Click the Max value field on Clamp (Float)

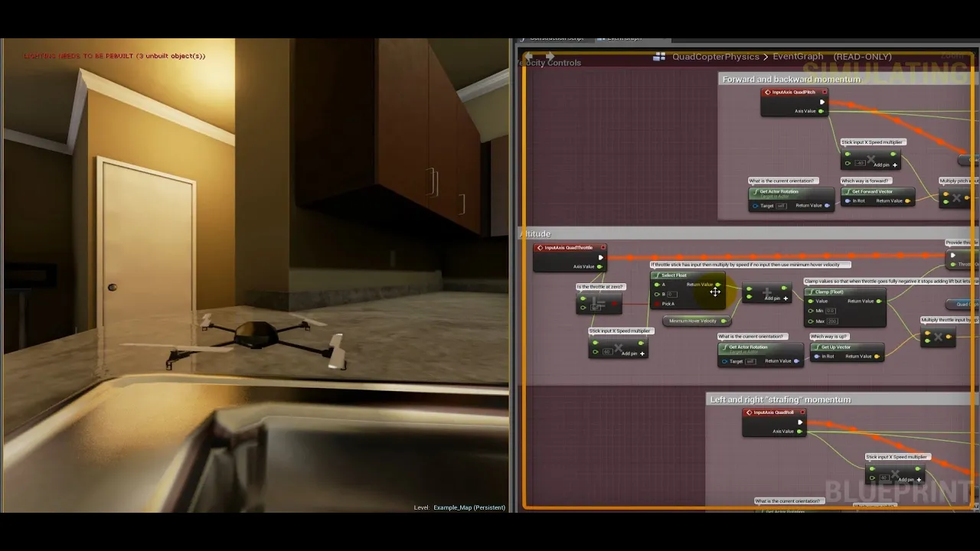(x=831, y=321)
